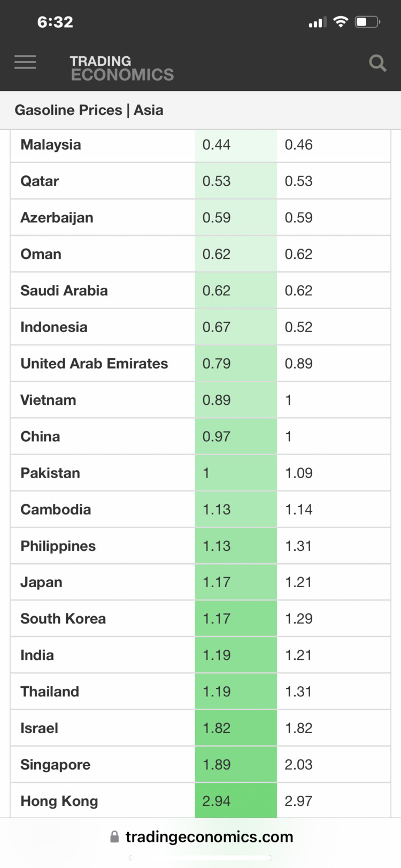Tap Singapore's 1.89 latest value cell
Screen dimensions: 401x868
coord(236,764)
